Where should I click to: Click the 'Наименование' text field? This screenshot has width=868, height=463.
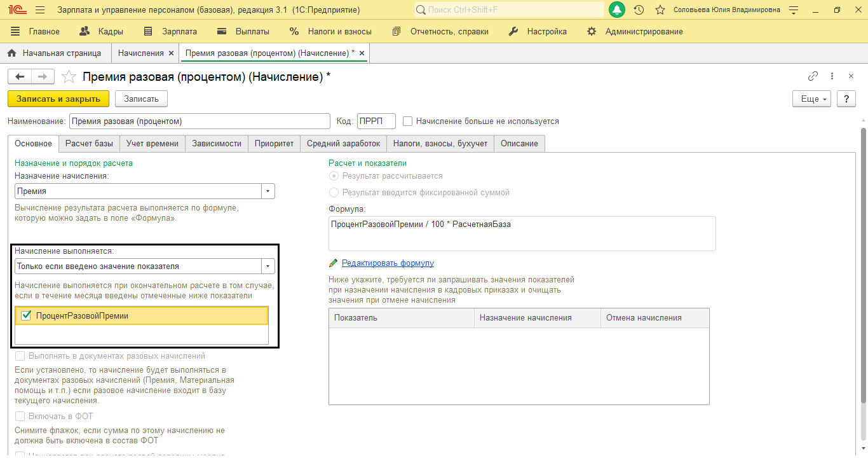200,121
